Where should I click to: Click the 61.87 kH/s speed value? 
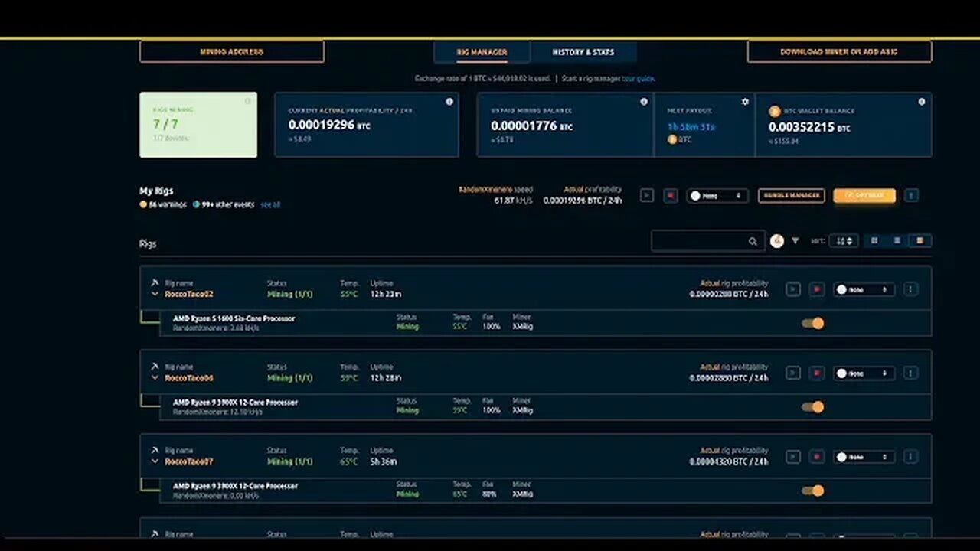pyautogui.click(x=513, y=201)
